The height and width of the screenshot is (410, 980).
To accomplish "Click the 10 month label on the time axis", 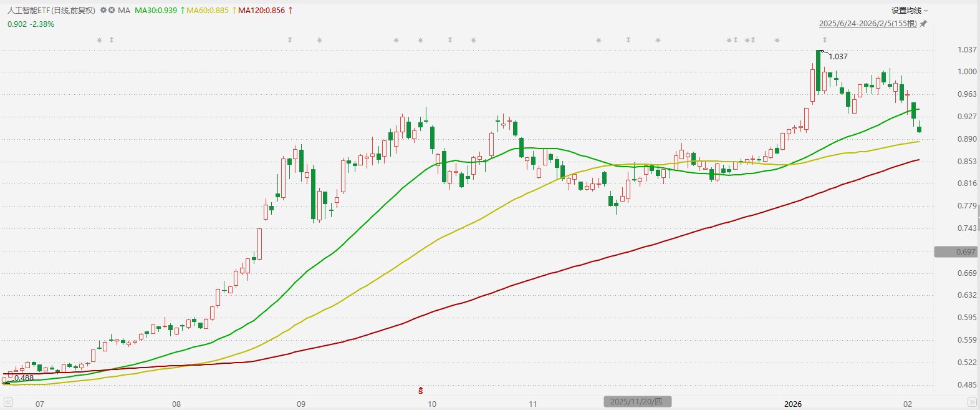I will (x=431, y=404).
